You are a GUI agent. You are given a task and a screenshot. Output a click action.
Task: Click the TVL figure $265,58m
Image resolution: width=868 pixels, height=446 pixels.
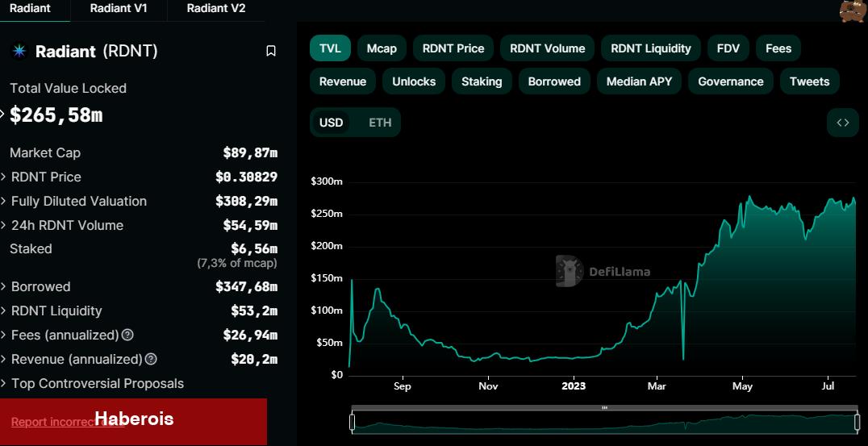tap(56, 115)
